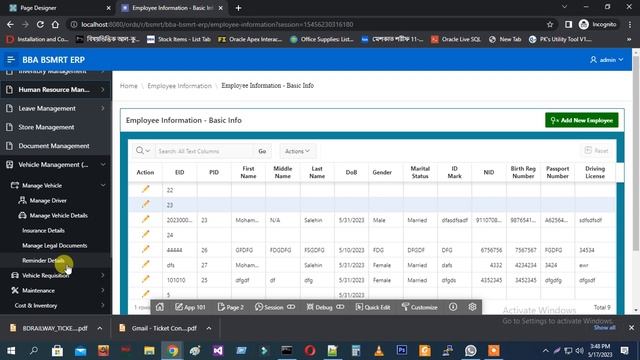
Task: Open developer toolbar info icon
Action: point(453,307)
